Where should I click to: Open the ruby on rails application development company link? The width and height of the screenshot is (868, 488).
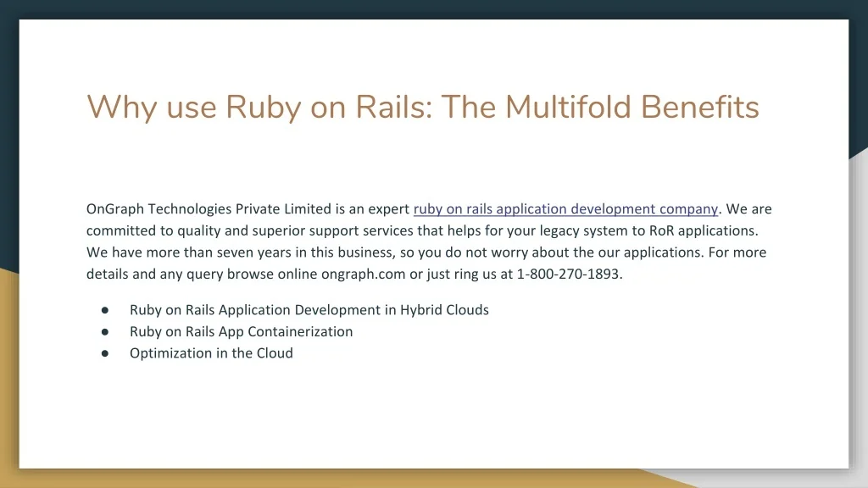click(565, 209)
